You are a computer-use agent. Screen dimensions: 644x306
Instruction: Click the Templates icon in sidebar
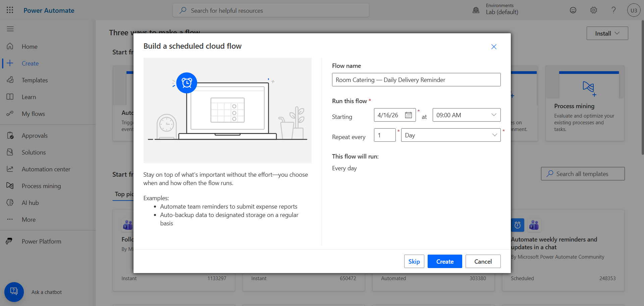tap(10, 80)
